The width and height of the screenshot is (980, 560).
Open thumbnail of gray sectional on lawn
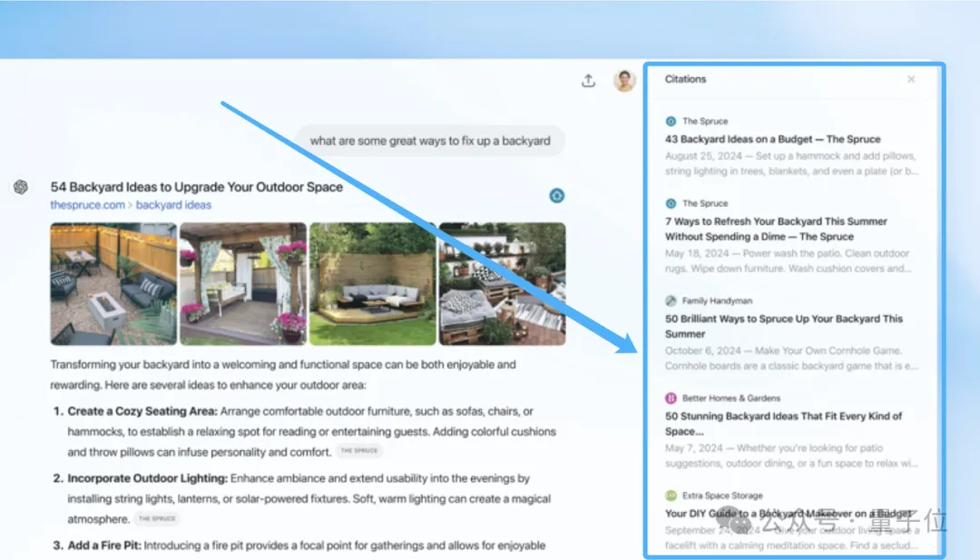(x=373, y=284)
